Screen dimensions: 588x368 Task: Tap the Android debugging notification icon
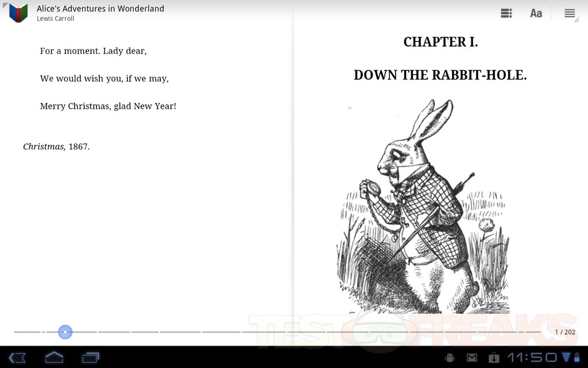450,358
